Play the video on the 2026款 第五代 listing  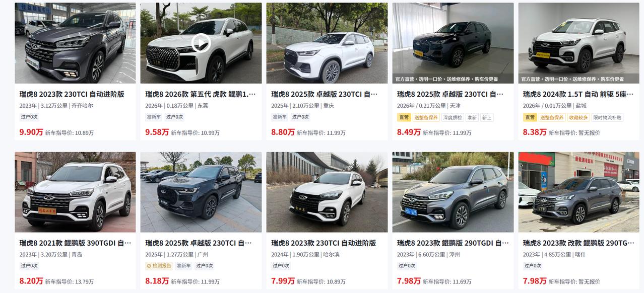201,42
